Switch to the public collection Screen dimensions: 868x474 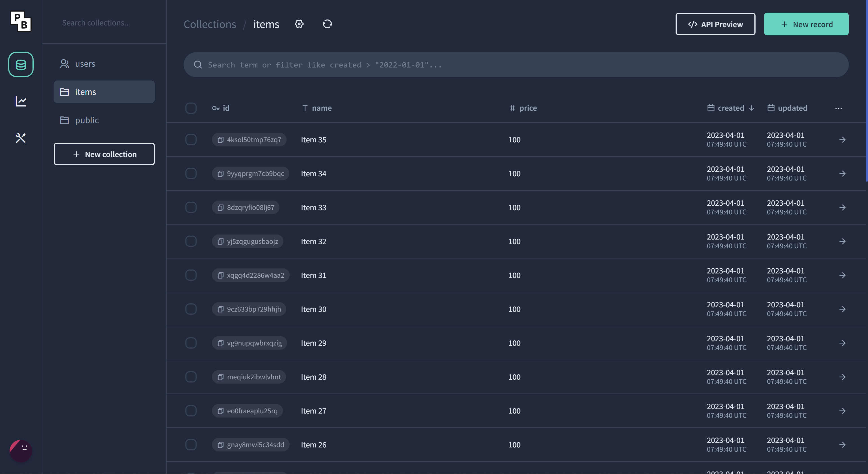coord(86,120)
